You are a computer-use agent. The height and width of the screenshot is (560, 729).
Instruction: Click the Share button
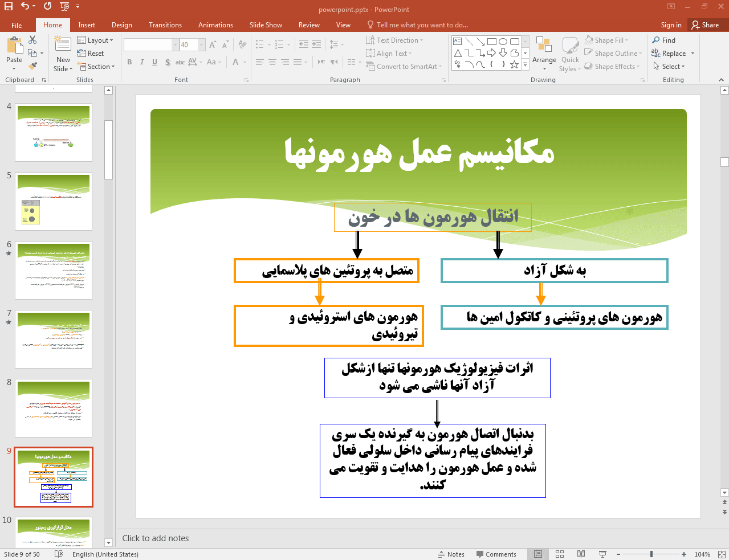point(705,25)
